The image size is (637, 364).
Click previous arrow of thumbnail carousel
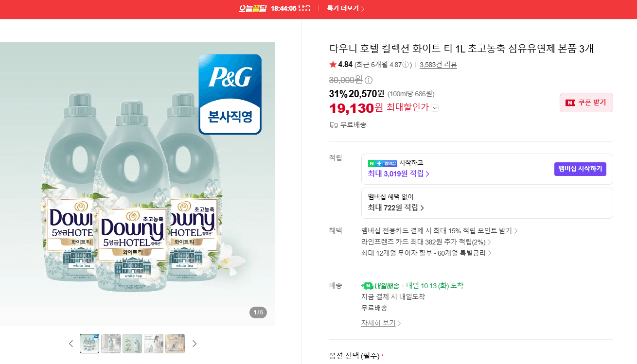(x=71, y=344)
